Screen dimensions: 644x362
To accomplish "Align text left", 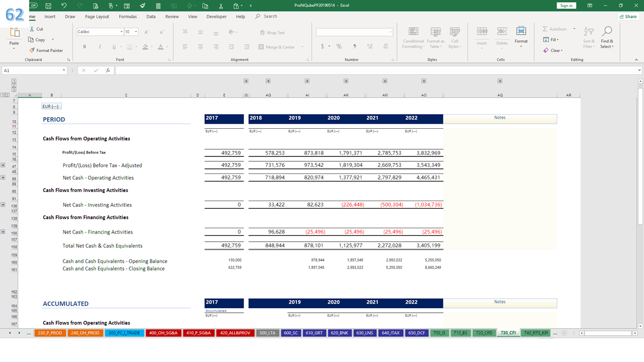I will click(x=185, y=47).
